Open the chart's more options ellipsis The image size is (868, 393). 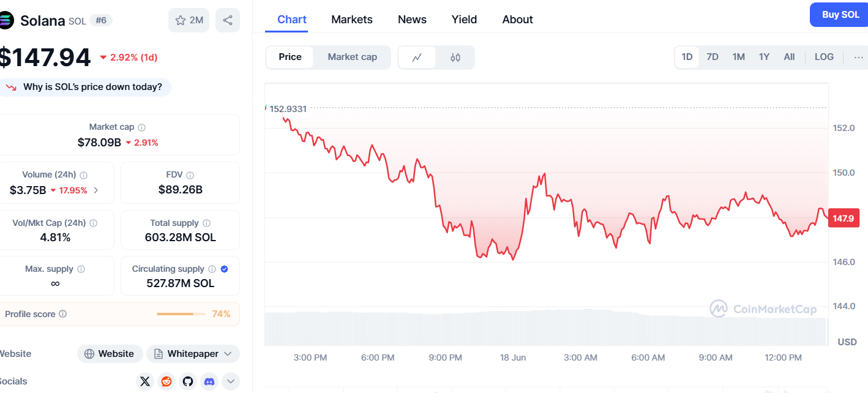click(859, 58)
